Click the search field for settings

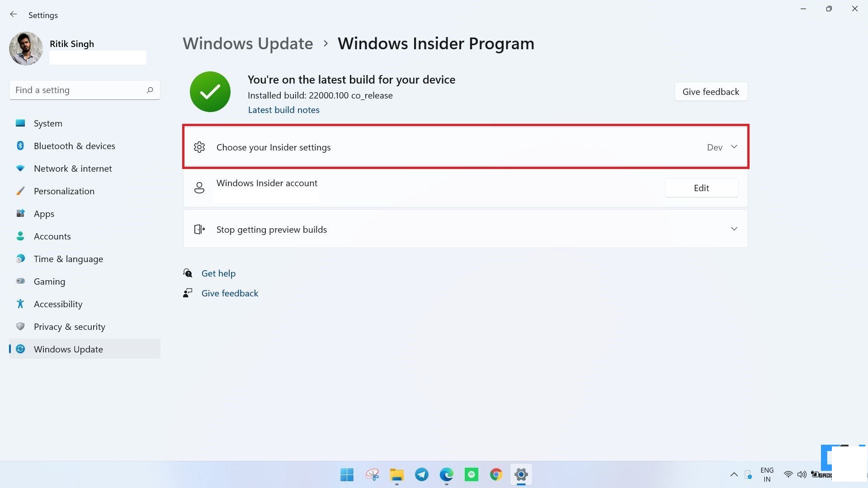(x=84, y=90)
